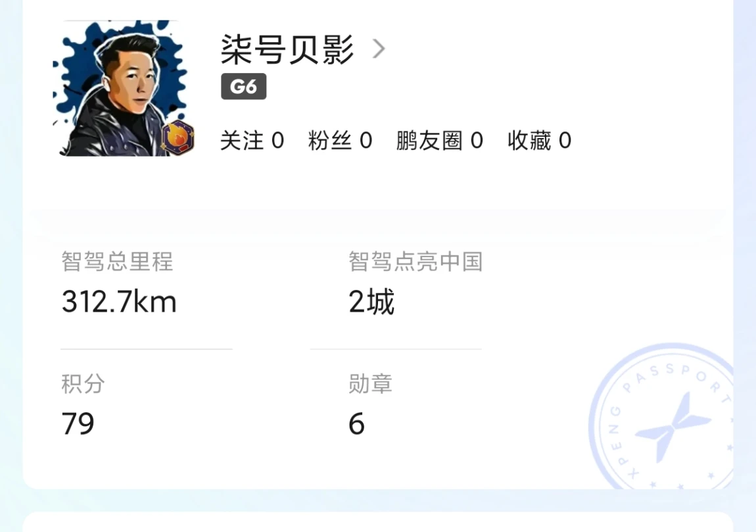Open the 312.7km mileage value
This screenshot has height=532, width=756.
[x=119, y=302]
